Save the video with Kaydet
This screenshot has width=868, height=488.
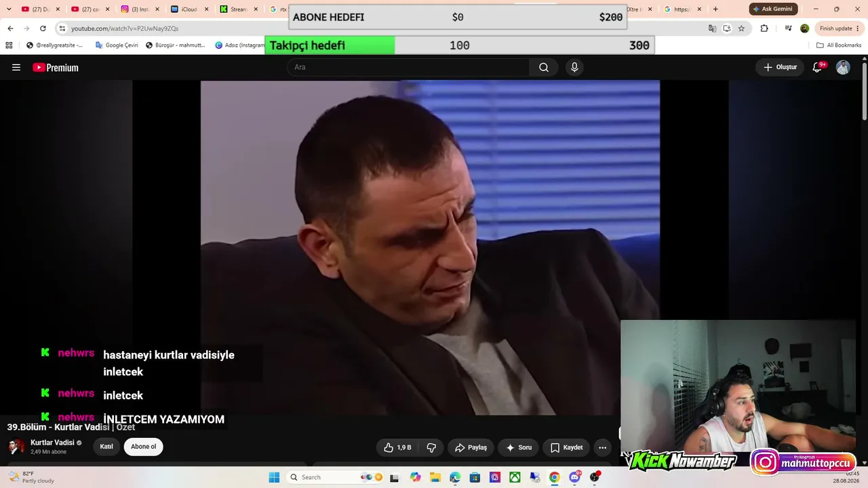[x=566, y=447]
